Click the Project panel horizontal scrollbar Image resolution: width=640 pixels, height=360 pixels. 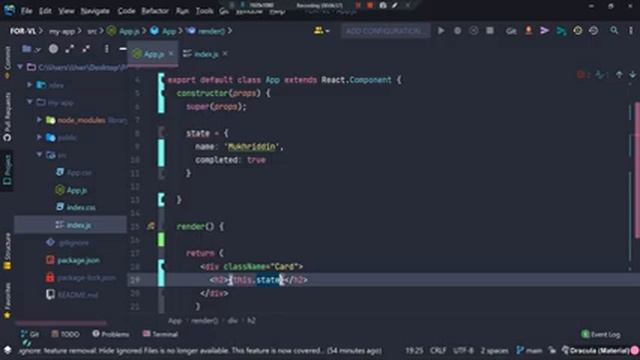click(x=61, y=323)
